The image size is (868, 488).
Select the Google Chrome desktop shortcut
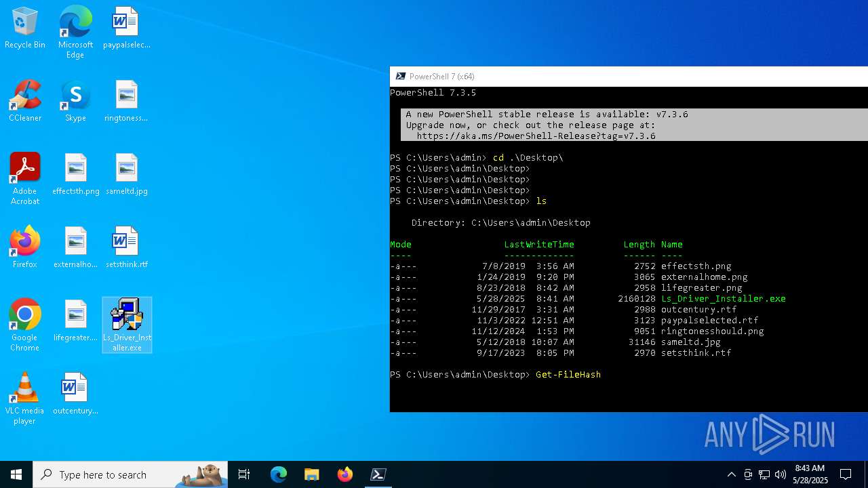[25, 325]
